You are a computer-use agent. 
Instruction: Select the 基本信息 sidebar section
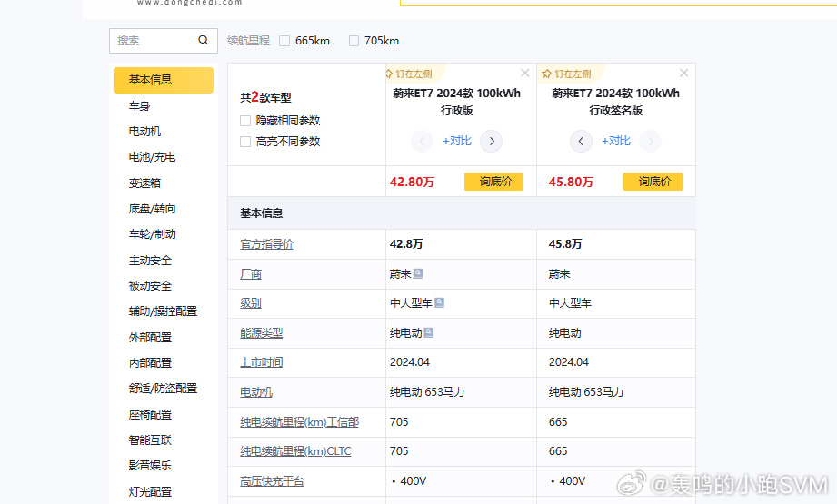164,80
